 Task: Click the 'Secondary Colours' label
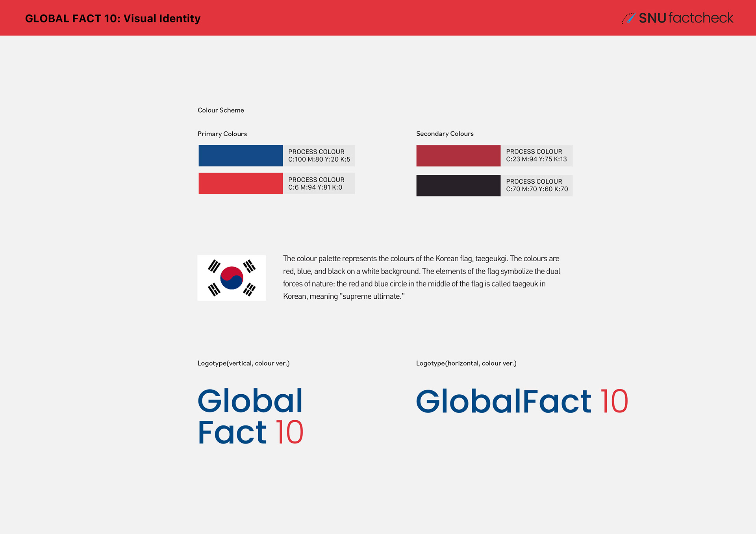pyautogui.click(x=445, y=134)
